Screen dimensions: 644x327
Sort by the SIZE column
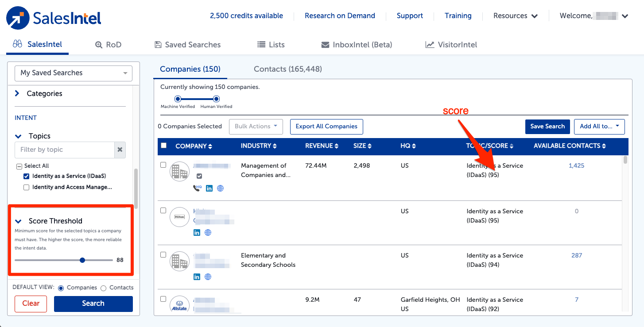click(x=362, y=146)
